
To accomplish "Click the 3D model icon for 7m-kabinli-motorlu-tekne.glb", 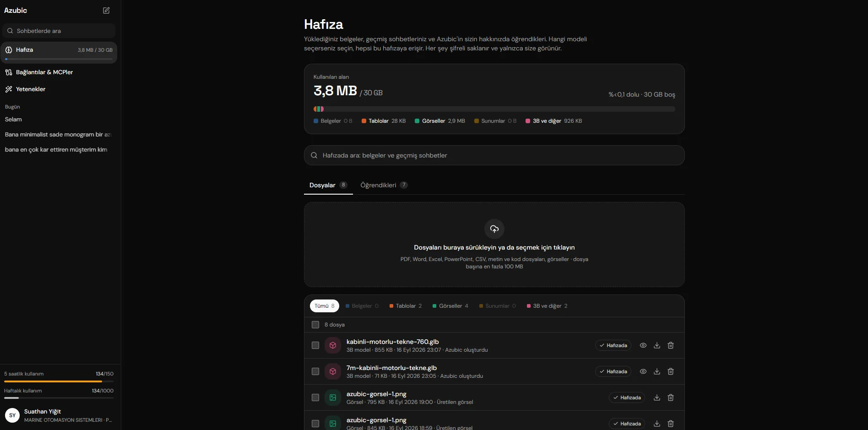I will 333,371.
